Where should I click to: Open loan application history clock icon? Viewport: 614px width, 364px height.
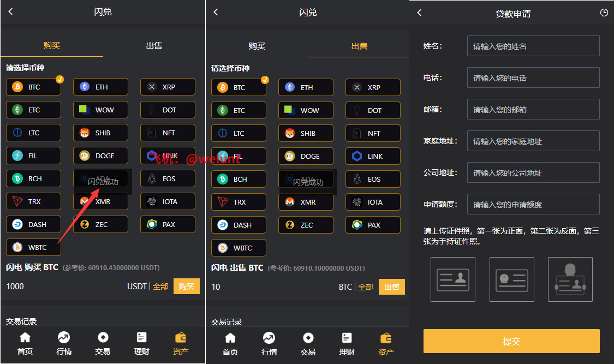[x=604, y=13]
